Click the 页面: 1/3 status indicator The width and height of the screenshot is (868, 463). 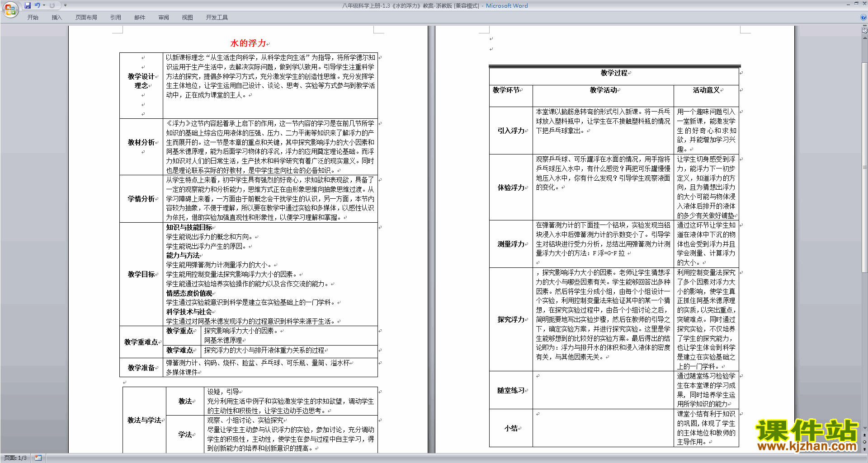point(15,458)
